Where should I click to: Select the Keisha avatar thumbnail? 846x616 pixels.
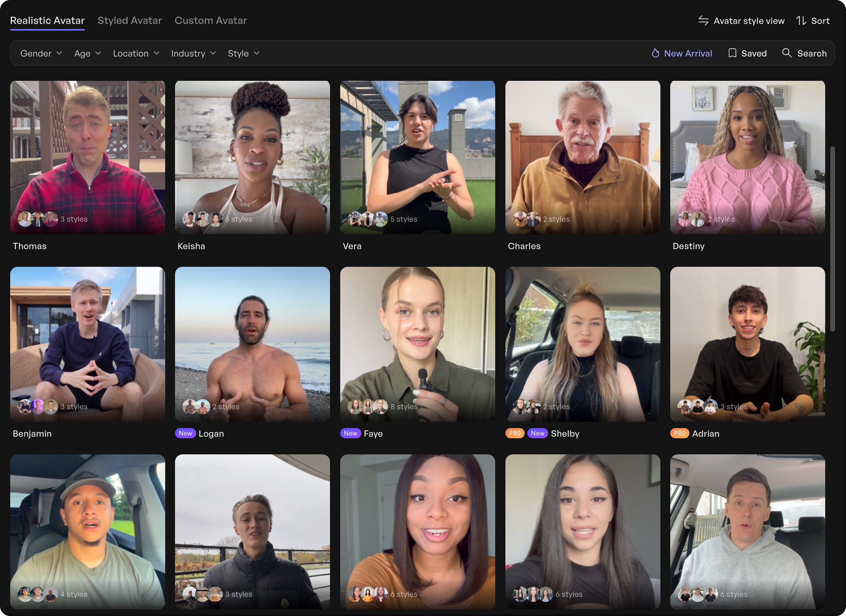point(252,157)
